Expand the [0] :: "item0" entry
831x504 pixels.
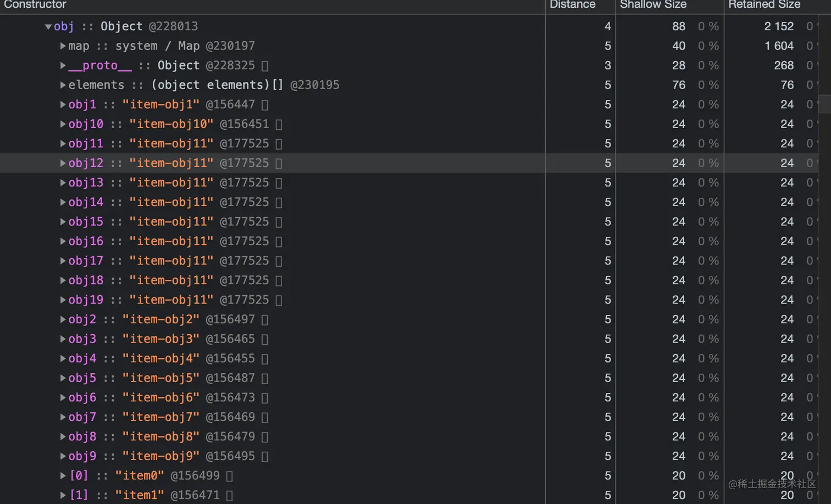click(x=63, y=475)
